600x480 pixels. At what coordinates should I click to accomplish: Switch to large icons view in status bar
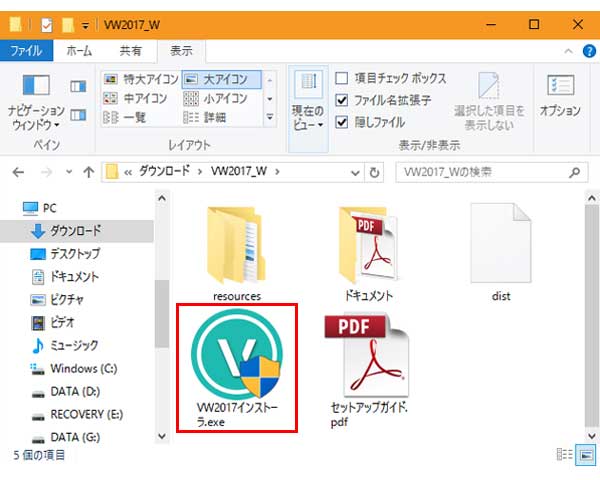tap(586, 455)
